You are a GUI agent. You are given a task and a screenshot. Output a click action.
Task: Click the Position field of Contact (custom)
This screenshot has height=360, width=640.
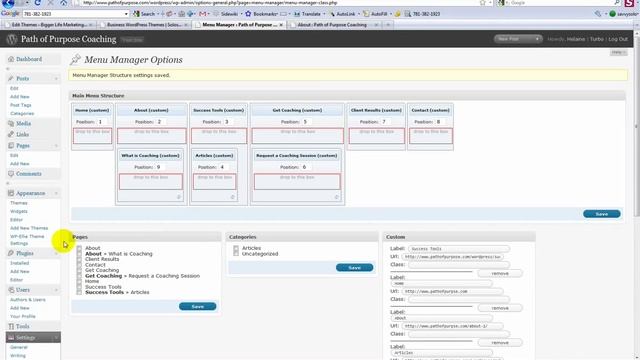point(440,122)
